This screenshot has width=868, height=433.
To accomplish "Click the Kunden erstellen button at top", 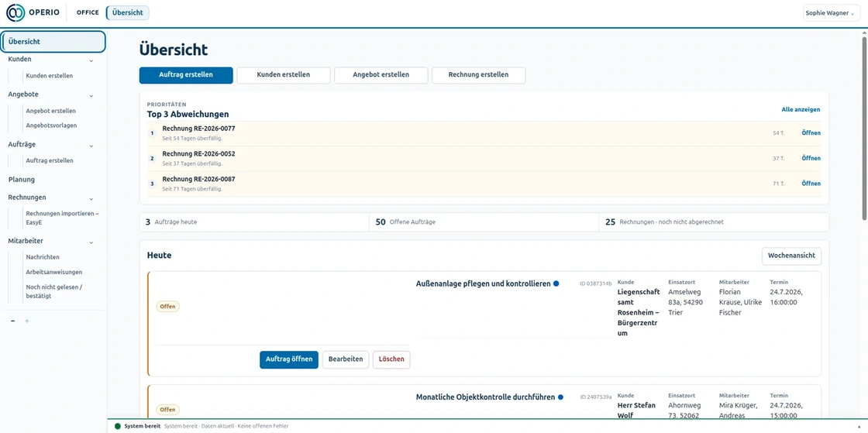I will (x=284, y=75).
